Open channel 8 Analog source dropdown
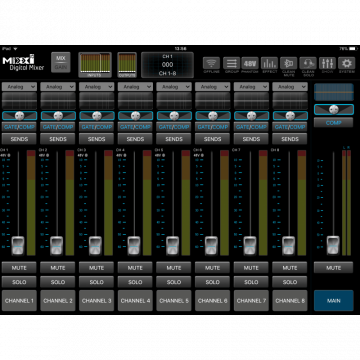360x360 pixels. click(290, 87)
